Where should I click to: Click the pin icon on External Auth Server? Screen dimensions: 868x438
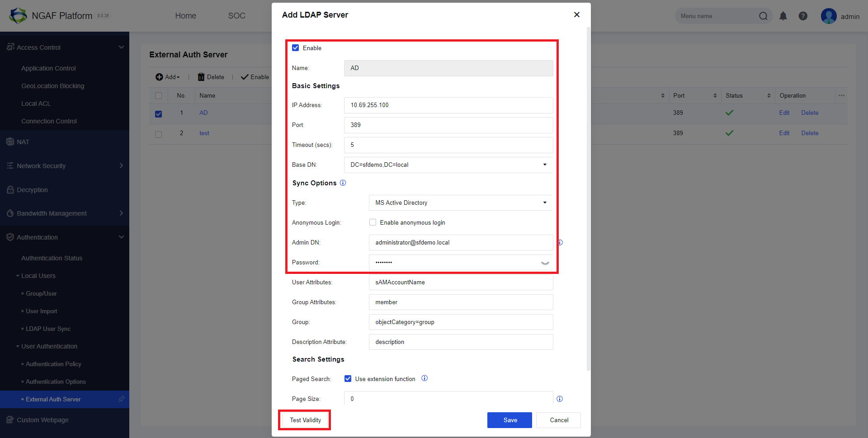(121, 399)
